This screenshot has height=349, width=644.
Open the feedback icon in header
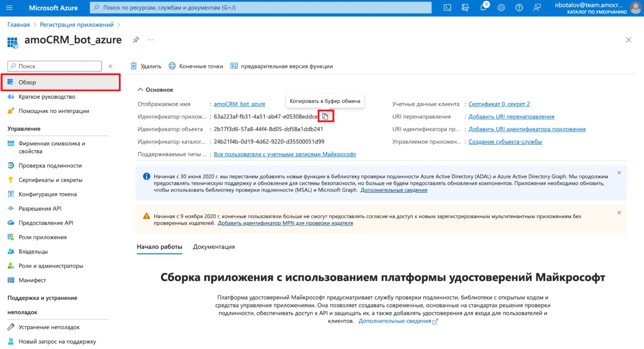[x=537, y=8]
